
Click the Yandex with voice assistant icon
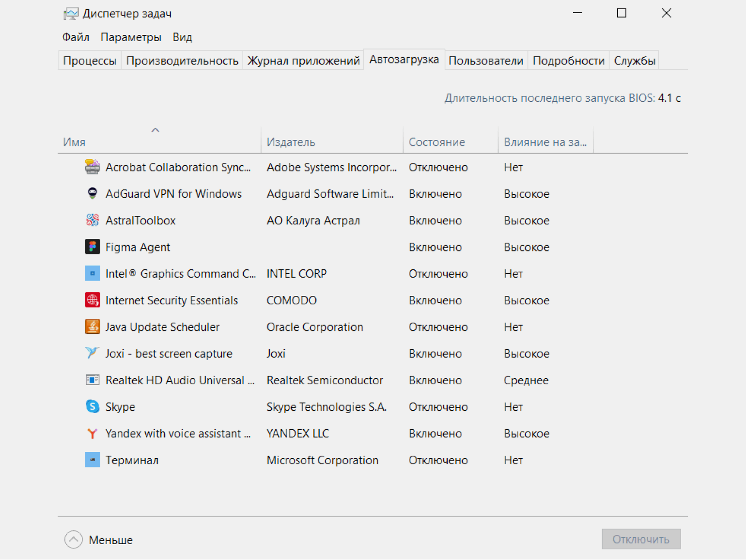[x=92, y=434]
